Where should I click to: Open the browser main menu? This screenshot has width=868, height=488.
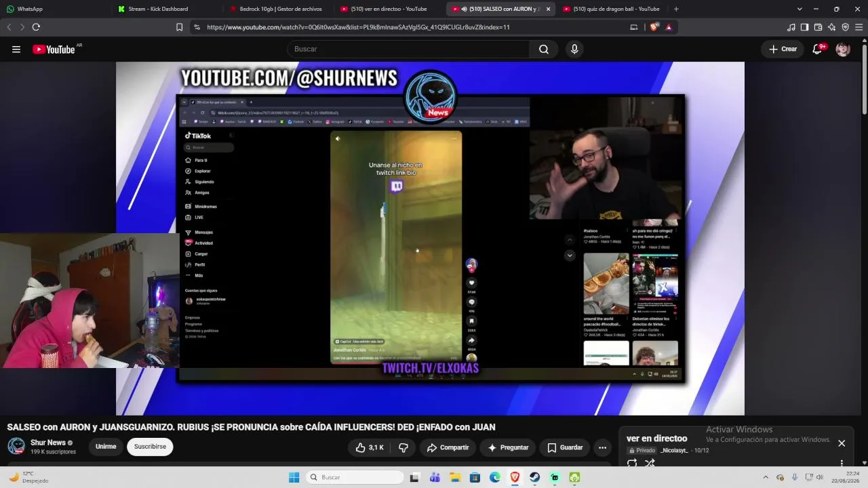click(x=859, y=27)
